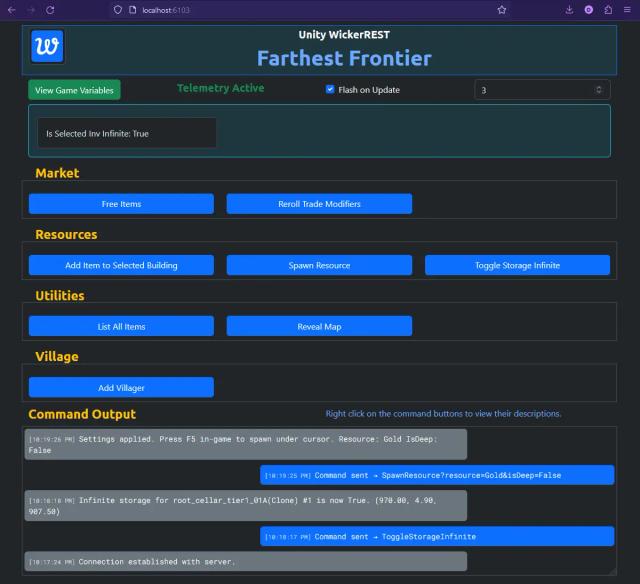640x584 pixels.
Task: Click the Utilities section heading
Action: [60, 295]
